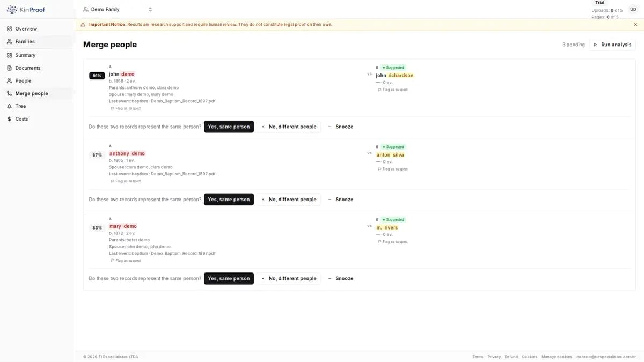Navigate to People in sidebar

tap(37, 81)
